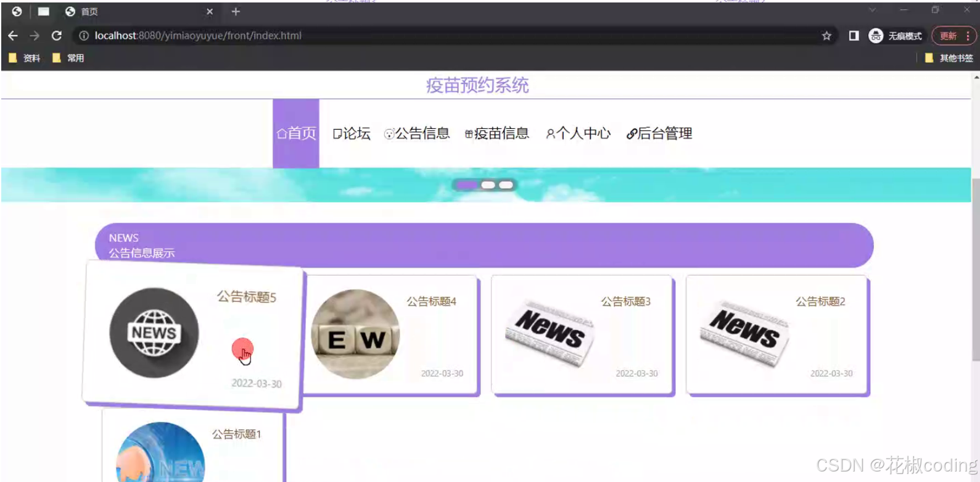Open the 公告标题4 title link
The image size is (980, 482).
(431, 301)
